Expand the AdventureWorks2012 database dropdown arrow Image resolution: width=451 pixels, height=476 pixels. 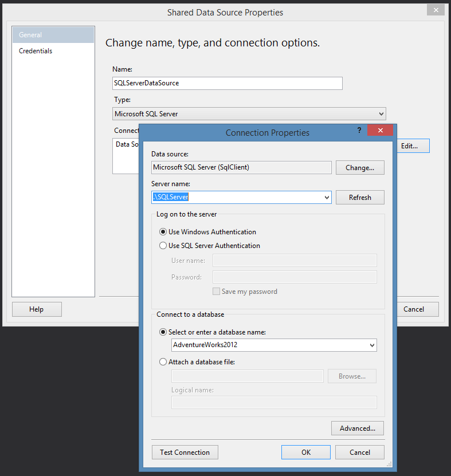(372, 345)
